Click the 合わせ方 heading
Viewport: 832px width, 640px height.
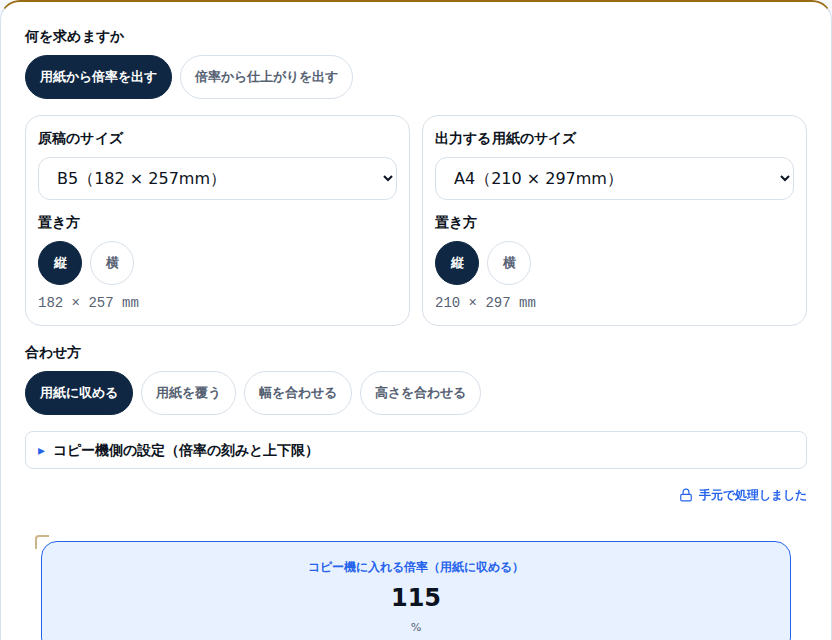click(53, 352)
